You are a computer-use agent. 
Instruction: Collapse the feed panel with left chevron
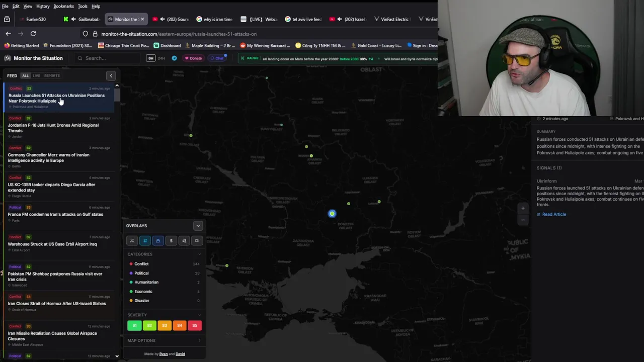coord(111,76)
